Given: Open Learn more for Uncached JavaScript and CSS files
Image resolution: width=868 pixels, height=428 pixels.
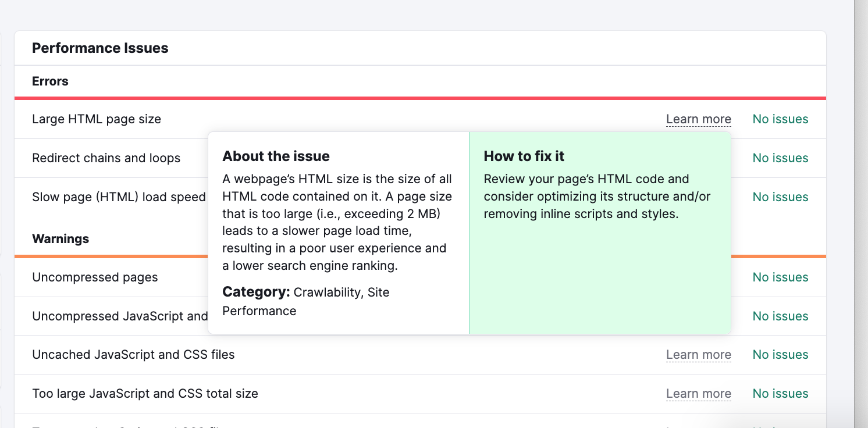Looking at the screenshot, I should click(698, 355).
